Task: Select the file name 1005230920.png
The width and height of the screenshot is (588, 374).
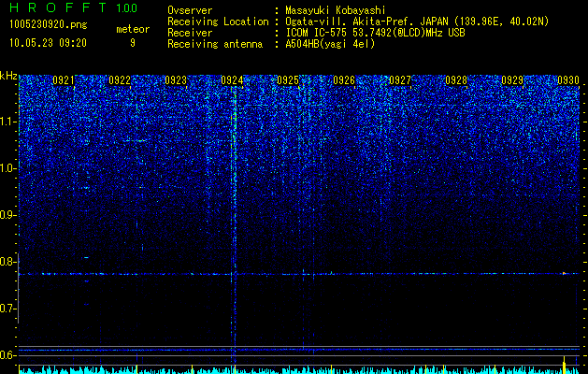Action: [x=49, y=25]
